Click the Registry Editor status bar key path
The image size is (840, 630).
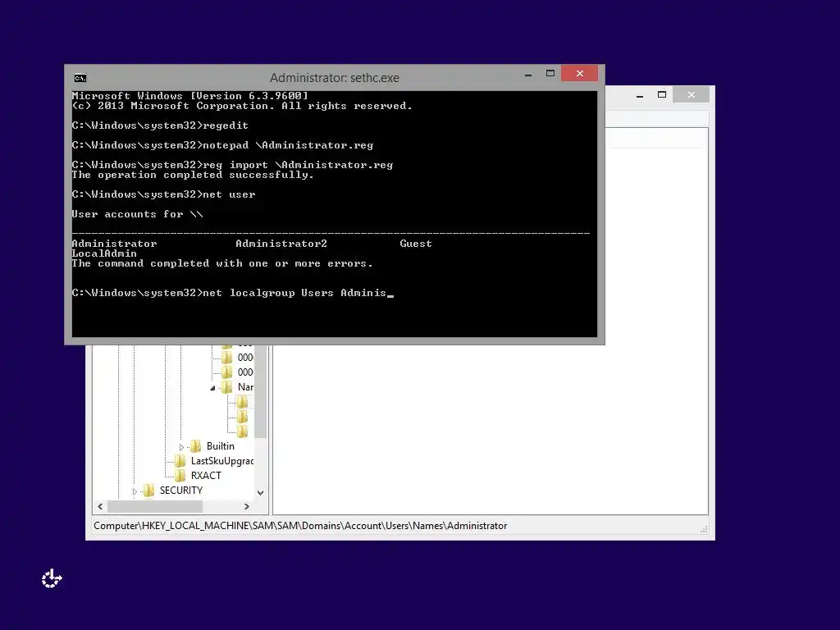300,526
